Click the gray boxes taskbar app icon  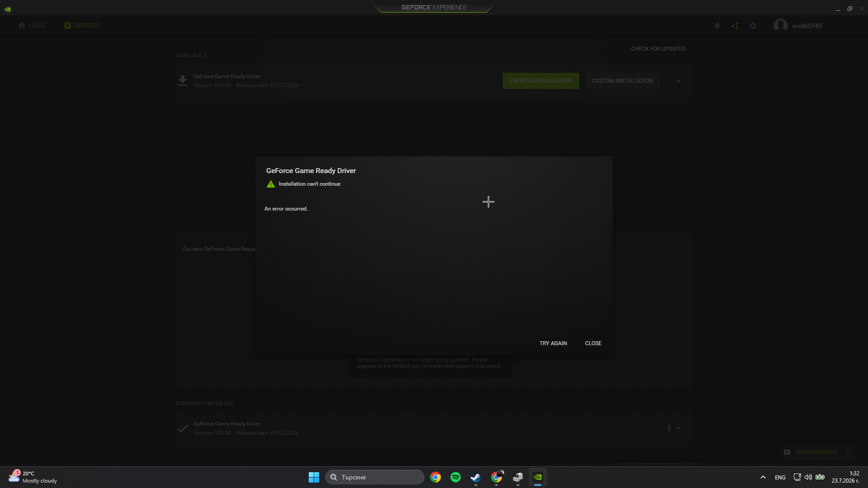pos(518,477)
